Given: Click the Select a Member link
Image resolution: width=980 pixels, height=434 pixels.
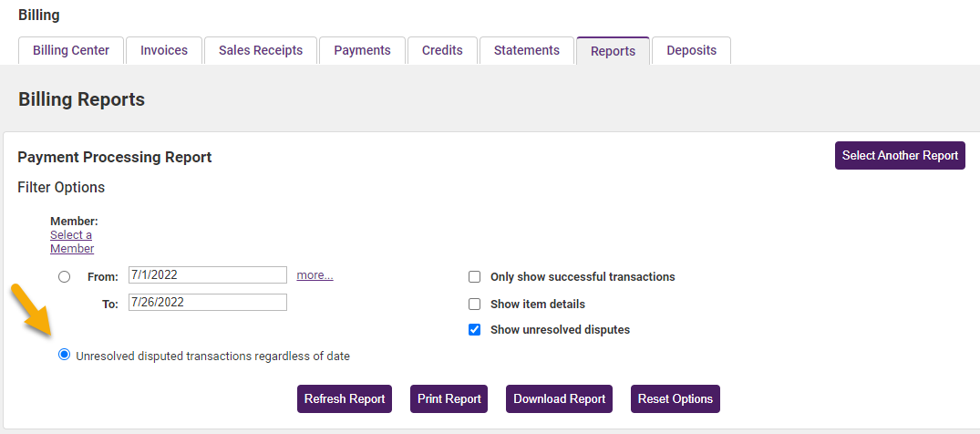Looking at the screenshot, I should [71, 242].
